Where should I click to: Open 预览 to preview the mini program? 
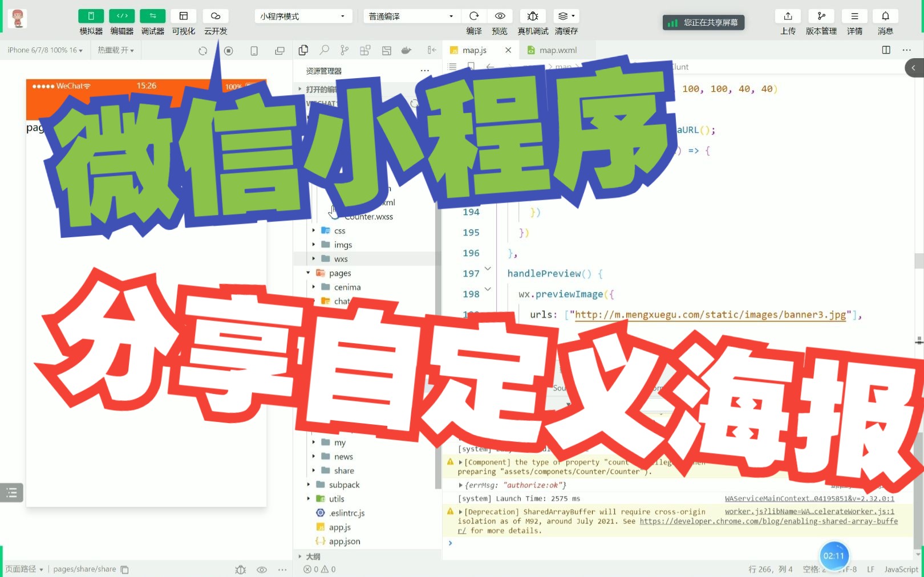(x=500, y=16)
